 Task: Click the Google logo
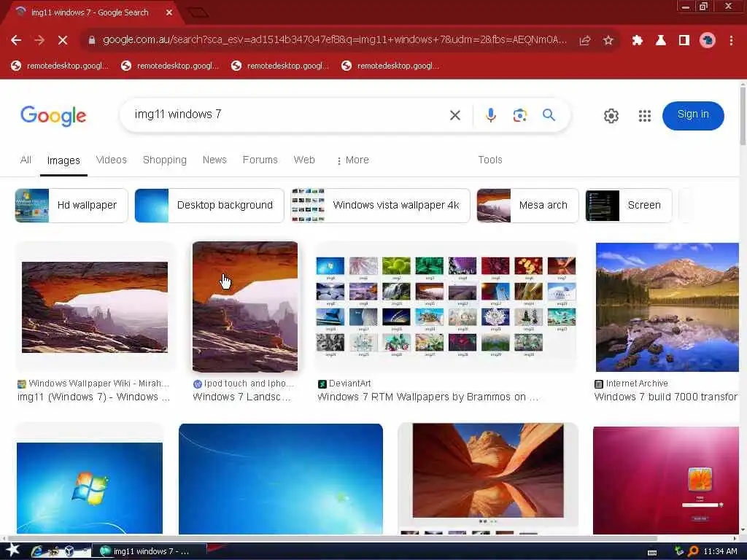[53, 116]
